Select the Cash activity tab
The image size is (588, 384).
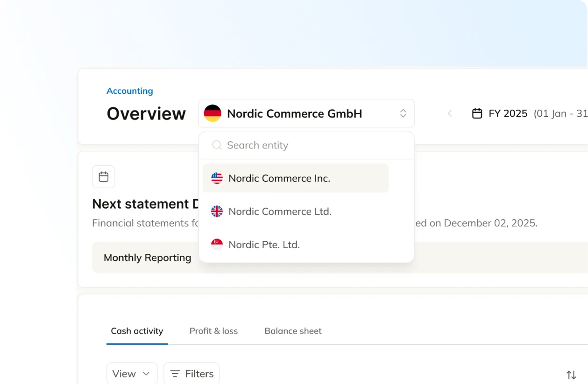[x=137, y=331]
